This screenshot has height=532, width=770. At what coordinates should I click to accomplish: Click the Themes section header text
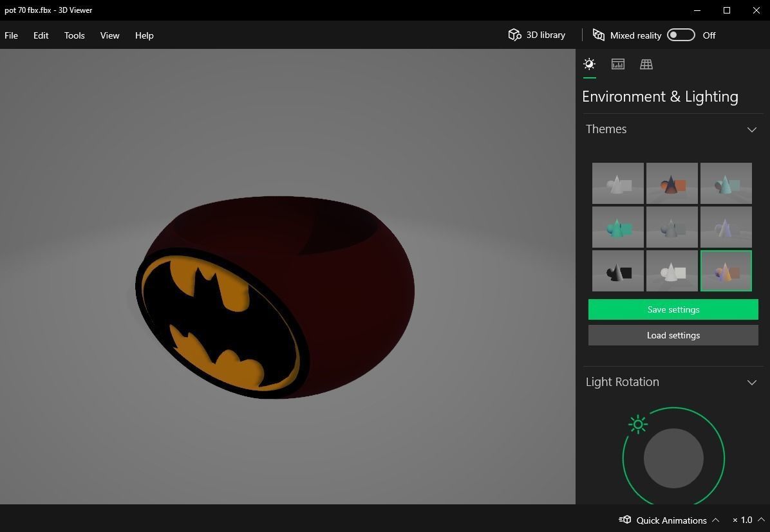(606, 129)
